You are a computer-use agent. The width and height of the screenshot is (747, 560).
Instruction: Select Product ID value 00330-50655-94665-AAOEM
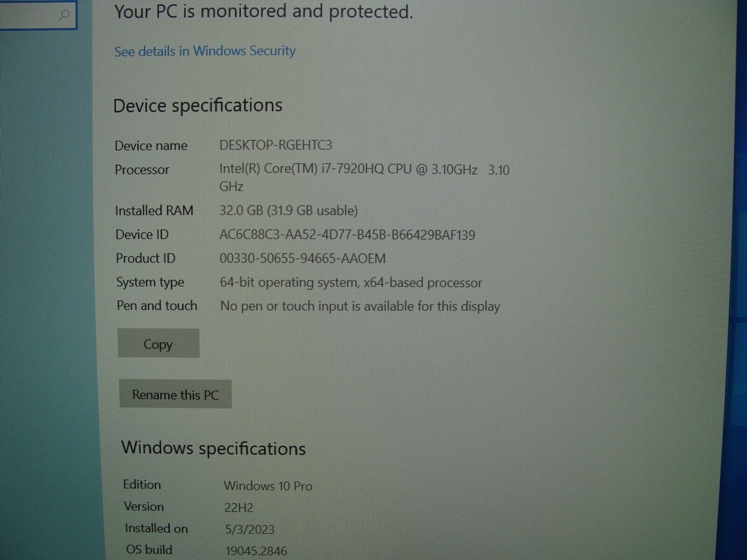click(303, 259)
